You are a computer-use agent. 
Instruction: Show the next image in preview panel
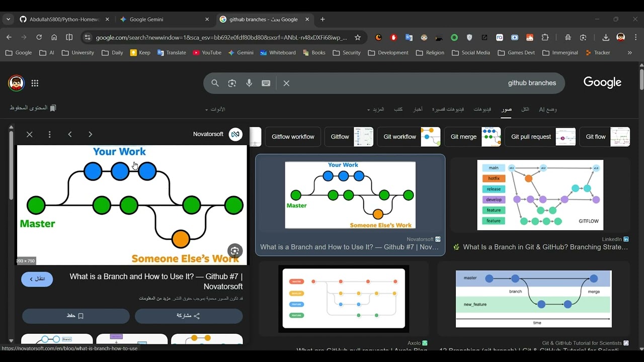90,134
